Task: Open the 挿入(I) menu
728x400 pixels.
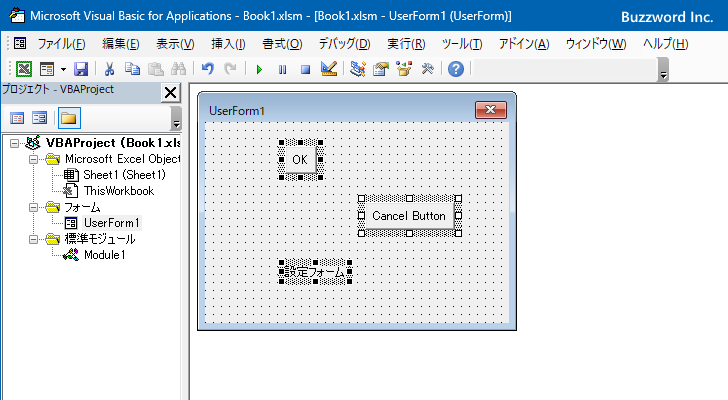Action: 228,44
